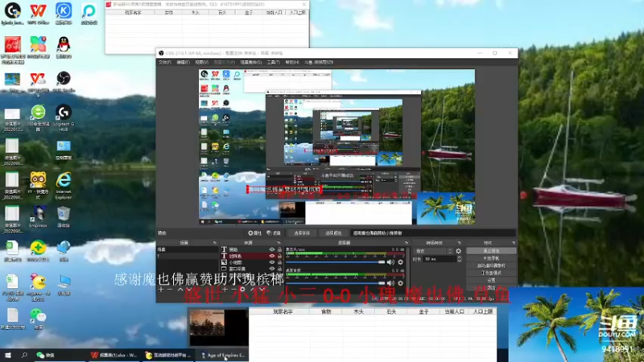Viewport: 644px width, 362px height.
Task: Toggle lock on 赞助 source
Action: click(279, 249)
